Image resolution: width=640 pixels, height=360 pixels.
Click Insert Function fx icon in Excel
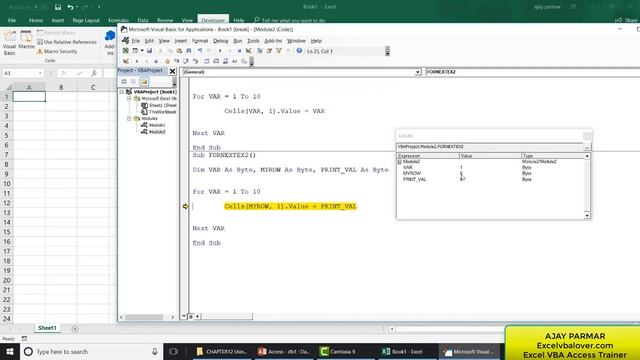(x=94, y=73)
